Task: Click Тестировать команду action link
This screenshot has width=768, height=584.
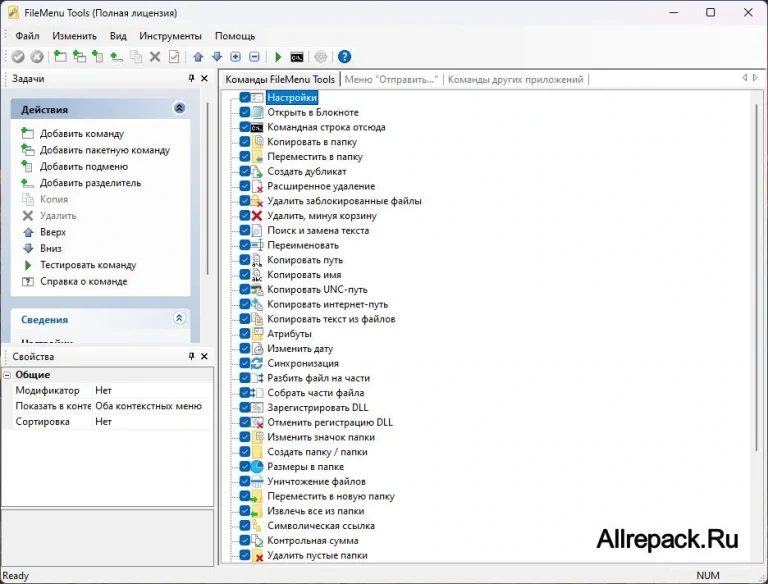Action: coord(88,265)
